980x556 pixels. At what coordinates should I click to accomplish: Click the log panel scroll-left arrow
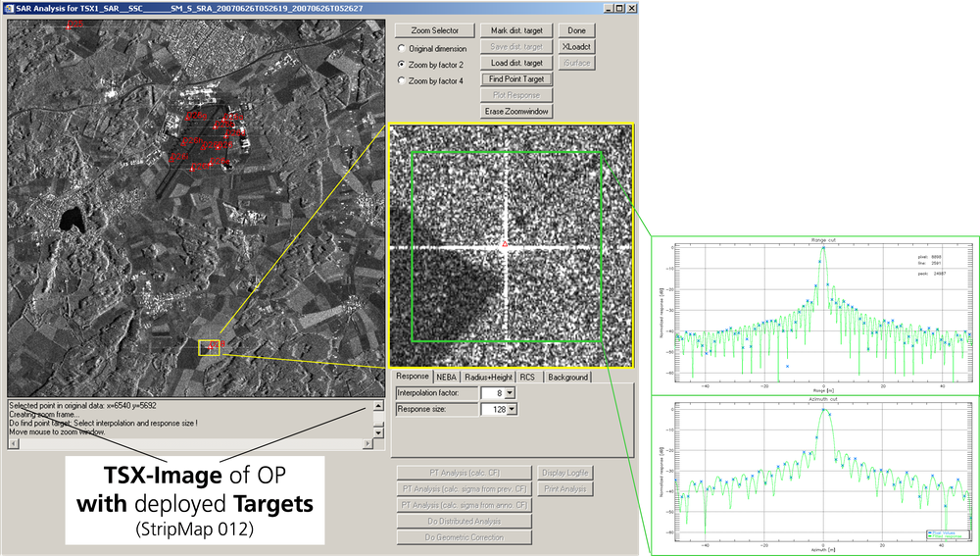[13, 443]
